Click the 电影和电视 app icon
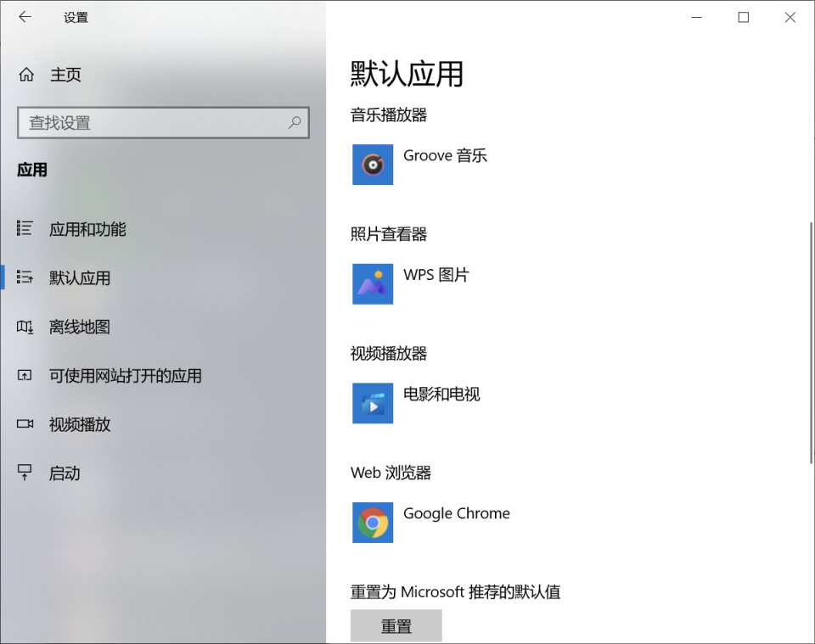 coord(373,404)
